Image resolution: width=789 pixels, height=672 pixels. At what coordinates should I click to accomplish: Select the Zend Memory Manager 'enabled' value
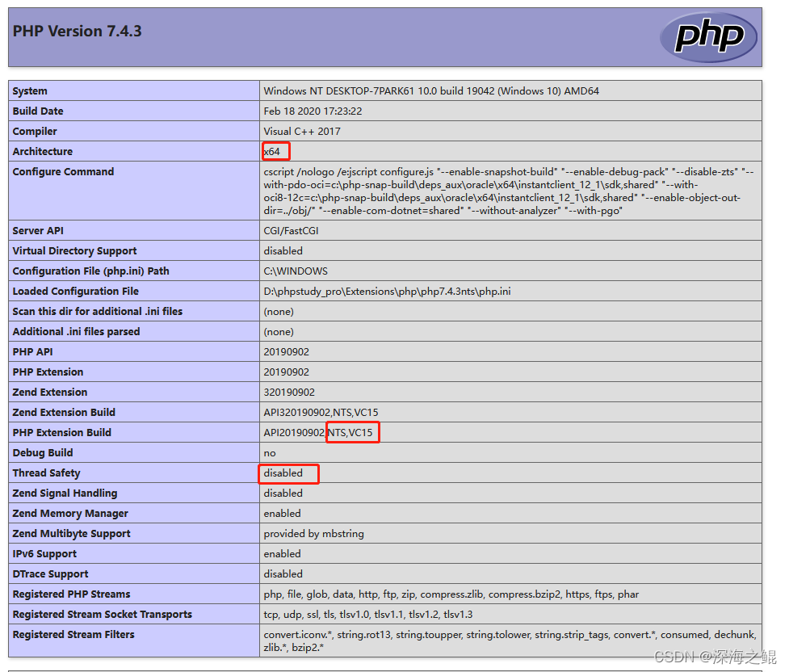[282, 513]
